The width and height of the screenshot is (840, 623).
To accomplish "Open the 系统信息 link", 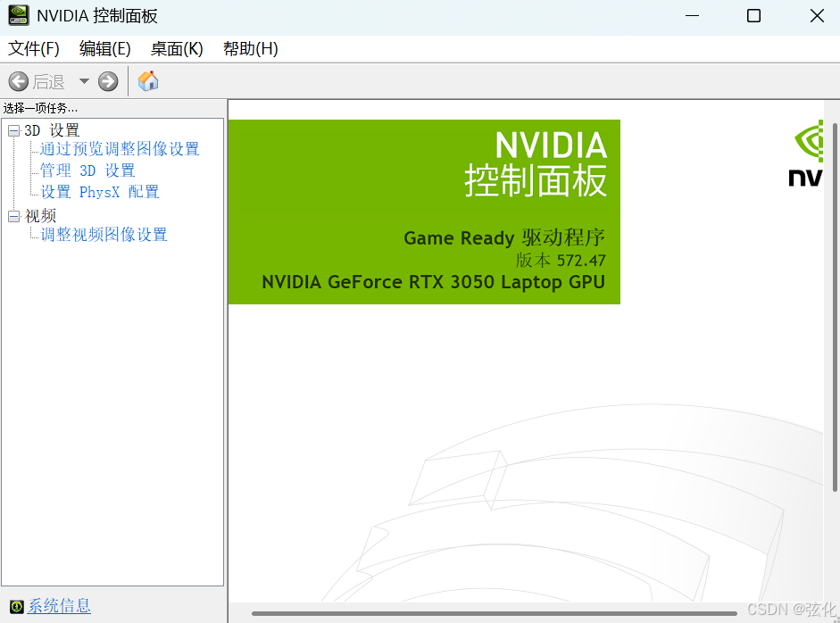I will click(x=59, y=606).
